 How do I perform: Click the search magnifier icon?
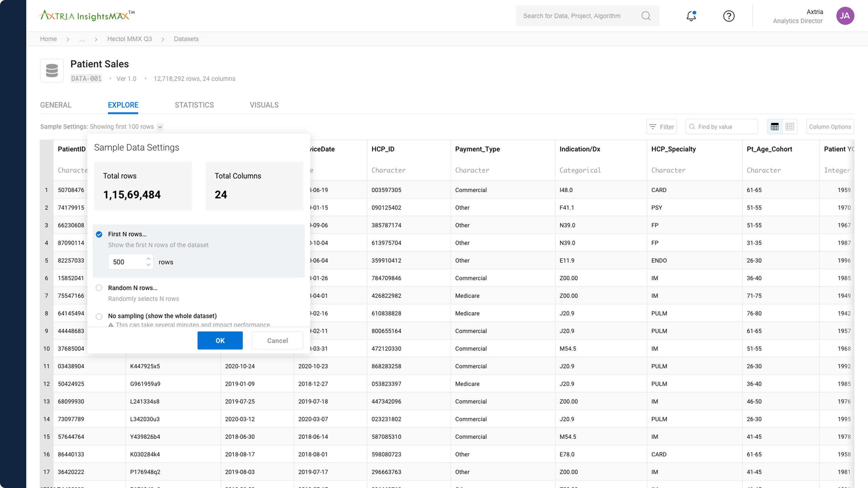646,16
